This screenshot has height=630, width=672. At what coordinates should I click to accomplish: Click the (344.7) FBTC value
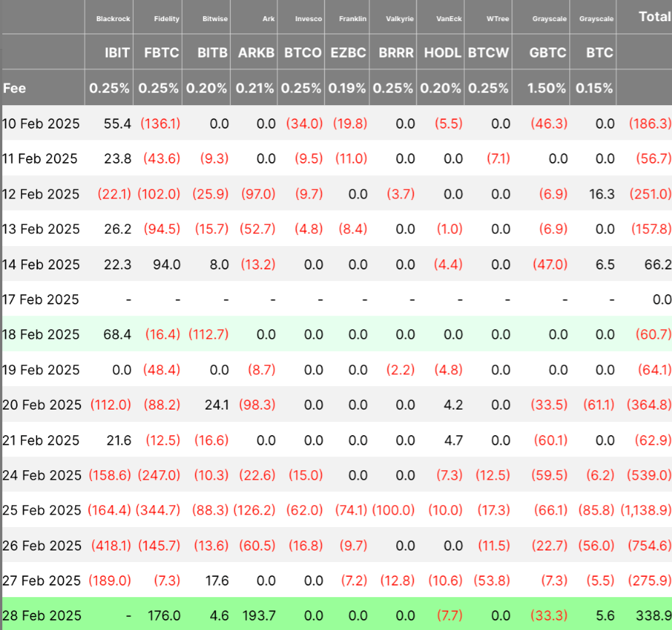point(158,510)
